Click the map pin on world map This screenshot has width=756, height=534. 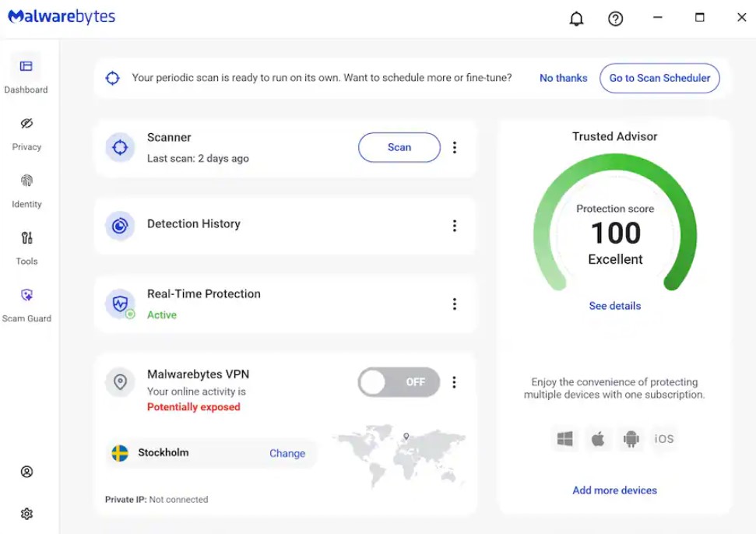click(406, 436)
